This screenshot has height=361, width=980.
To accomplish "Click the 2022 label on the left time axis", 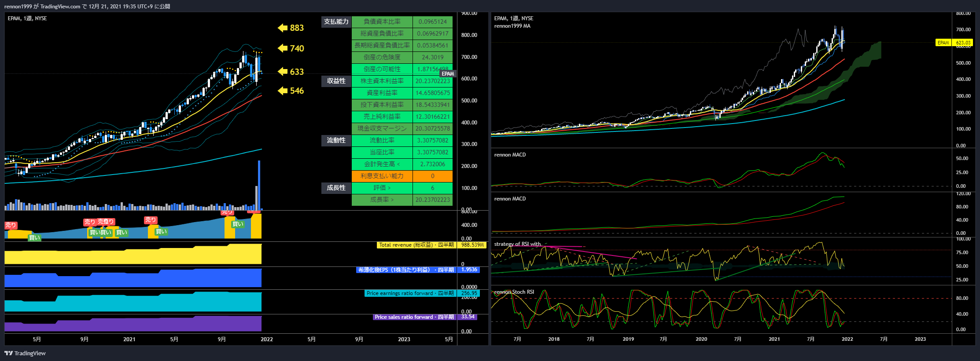I will tap(267, 339).
